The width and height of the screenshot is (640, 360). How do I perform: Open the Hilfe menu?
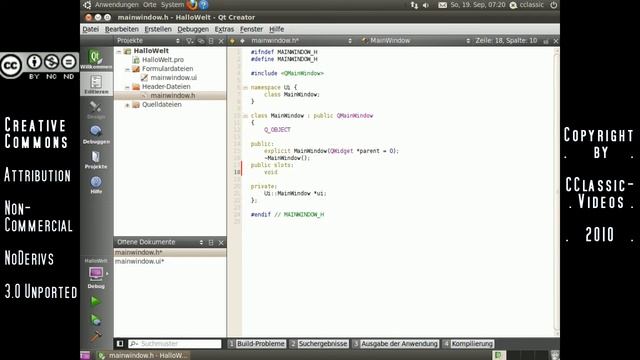click(x=277, y=29)
